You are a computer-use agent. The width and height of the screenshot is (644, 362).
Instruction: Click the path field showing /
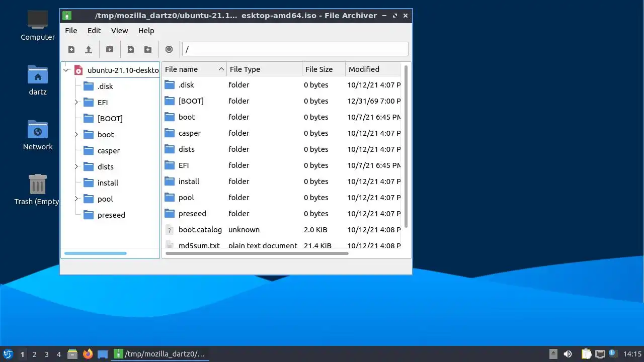tap(295, 49)
